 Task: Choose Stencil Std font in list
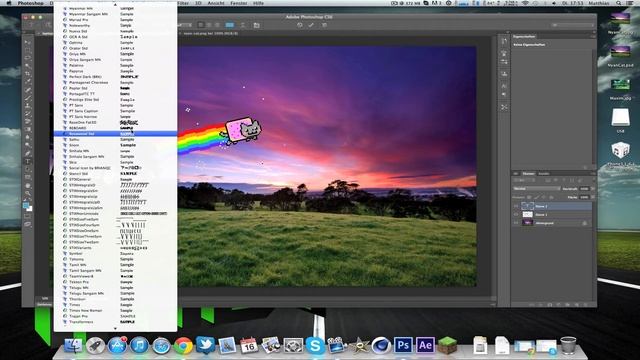tap(116, 173)
